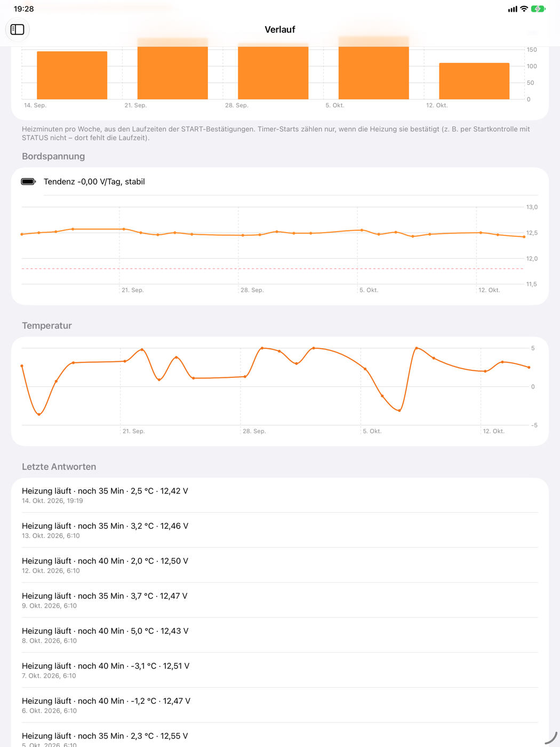Open the 12. Okt. 2026 response with 12,50 V
This screenshot has height=747, width=560.
[x=280, y=565]
